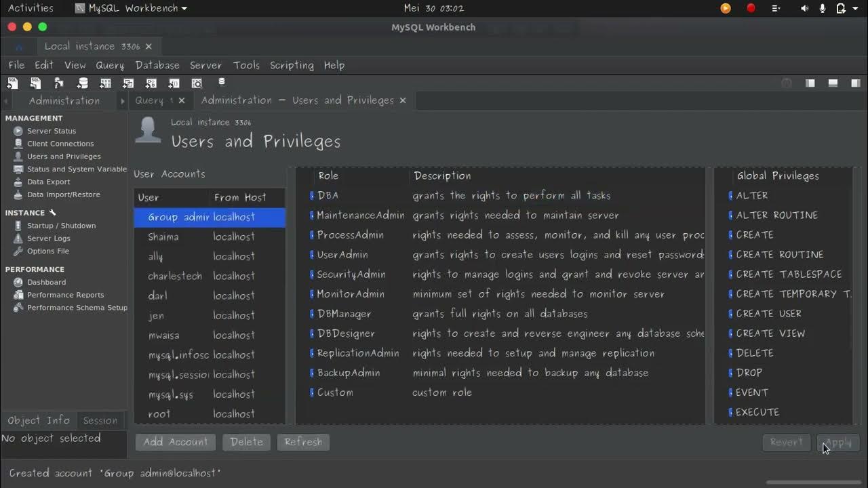Open Activities overview
The width and height of the screenshot is (868, 488).
pos(31,8)
